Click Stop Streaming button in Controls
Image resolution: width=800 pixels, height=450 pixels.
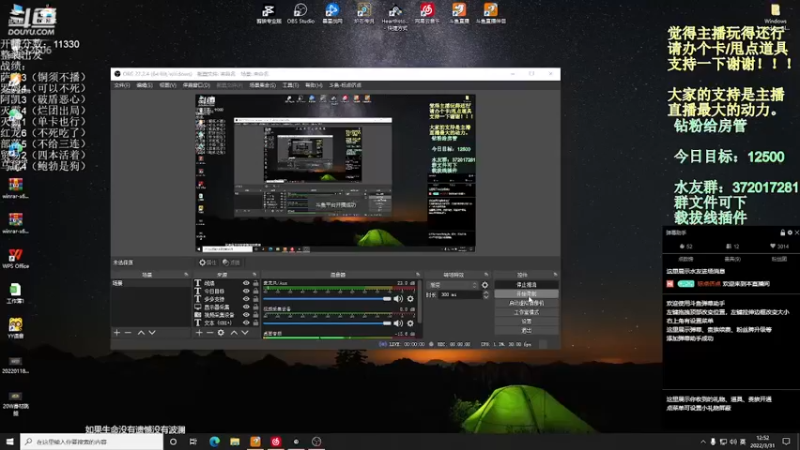pyautogui.click(x=526, y=285)
